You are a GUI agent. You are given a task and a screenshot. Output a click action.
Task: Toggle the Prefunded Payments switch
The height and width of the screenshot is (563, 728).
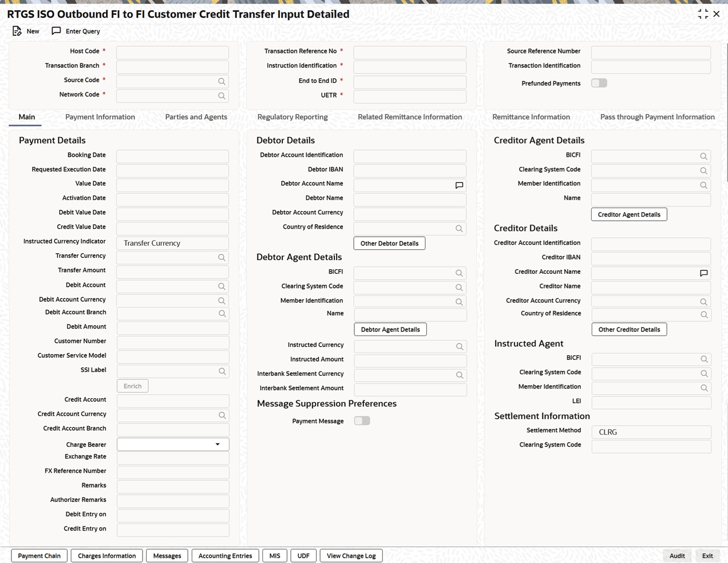599,83
